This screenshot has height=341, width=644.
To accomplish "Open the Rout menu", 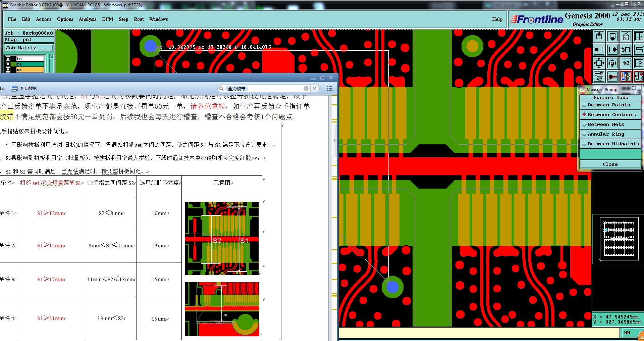I will pos(139,19).
